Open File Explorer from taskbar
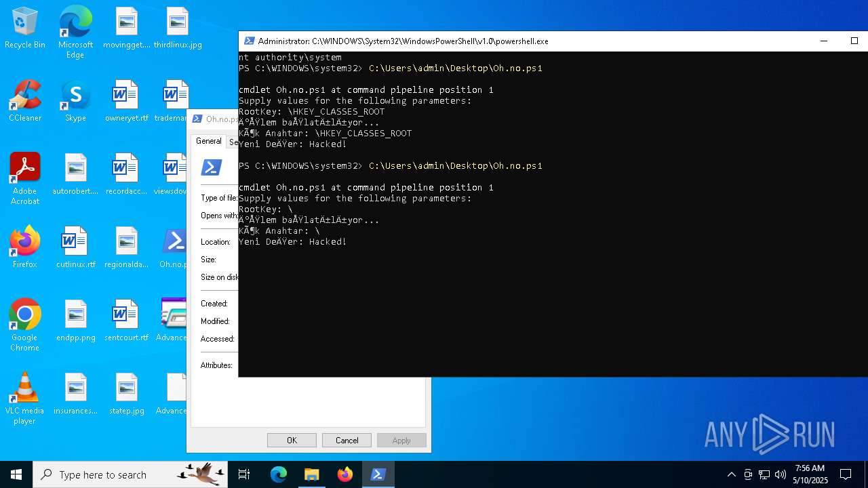 (x=312, y=474)
